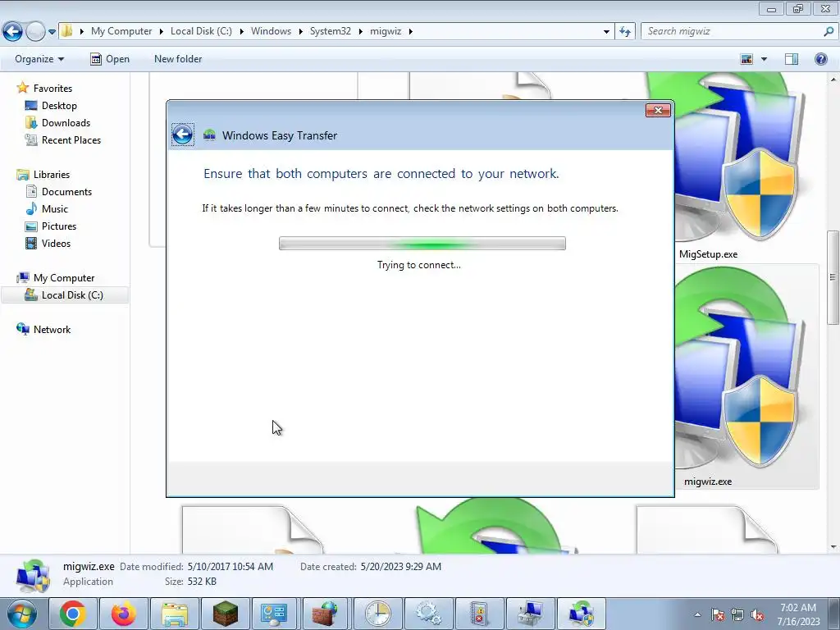Launch Firefox from the taskbar
840x630 pixels.
123,614
